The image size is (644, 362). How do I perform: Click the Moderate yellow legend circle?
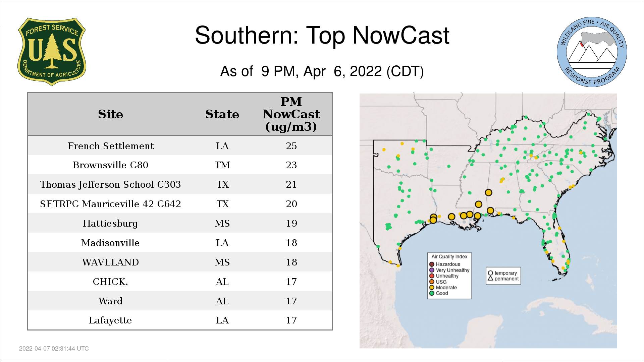[432, 288]
